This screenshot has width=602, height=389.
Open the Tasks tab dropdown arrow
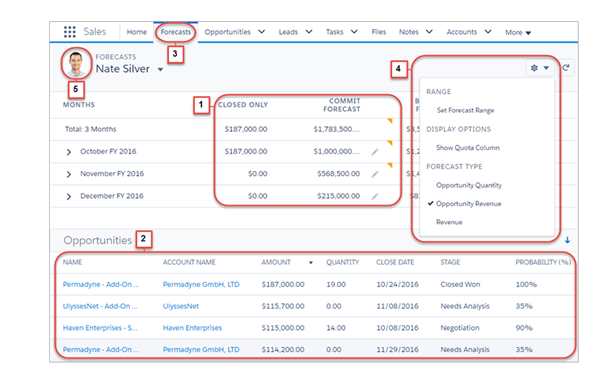point(354,32)
